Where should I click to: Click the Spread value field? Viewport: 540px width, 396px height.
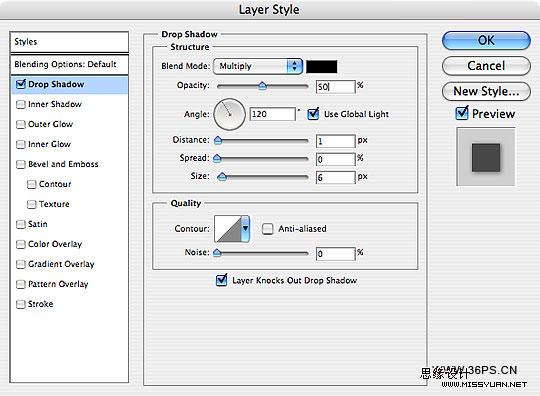click(335, 159)
